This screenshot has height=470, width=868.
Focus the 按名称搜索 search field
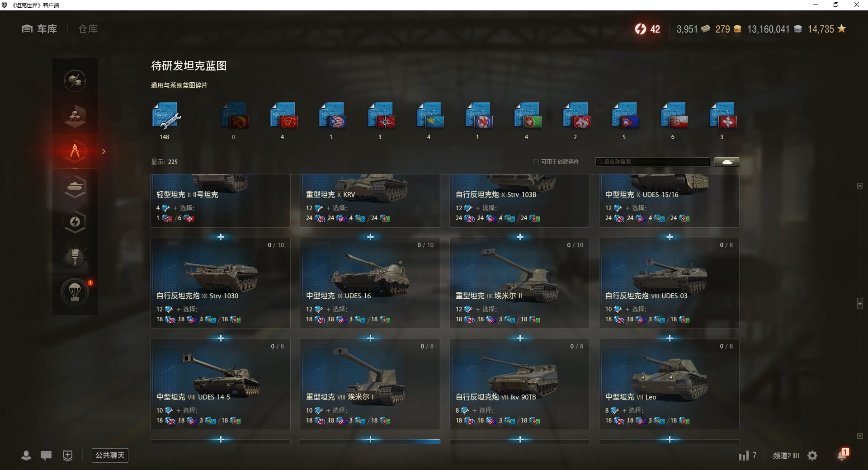click(x=653, y=162)
